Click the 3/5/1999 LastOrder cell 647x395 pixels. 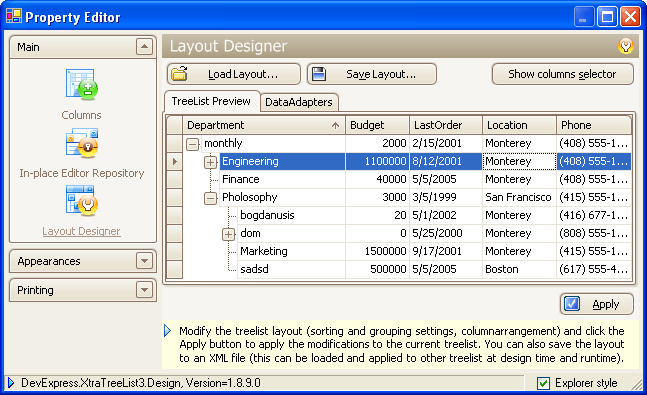(446, 197)
